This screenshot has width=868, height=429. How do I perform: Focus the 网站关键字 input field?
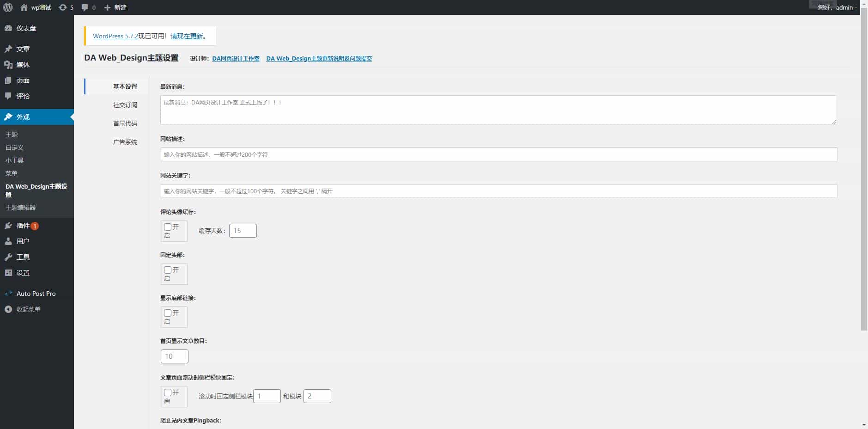[499, 191]
